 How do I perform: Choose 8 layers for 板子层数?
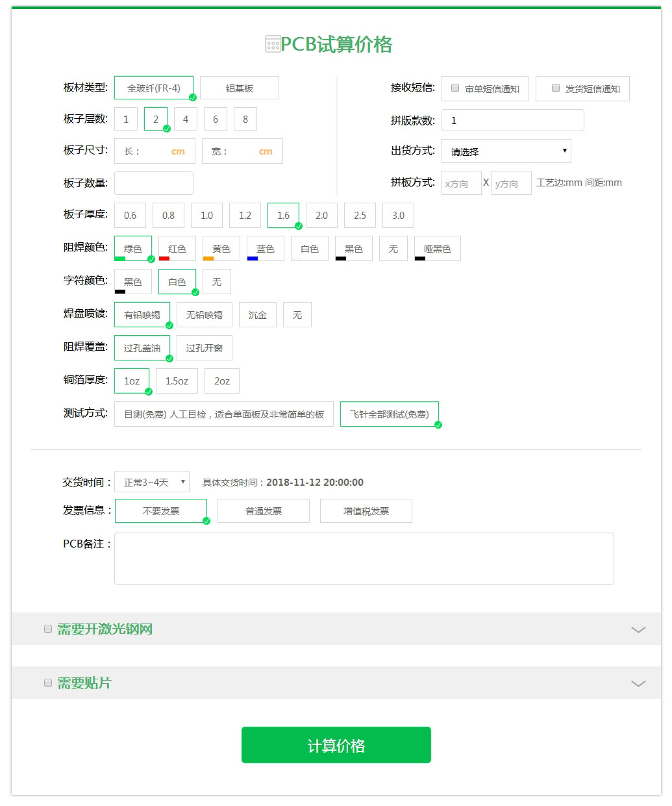pyautogui.click(x=245, y=119)
